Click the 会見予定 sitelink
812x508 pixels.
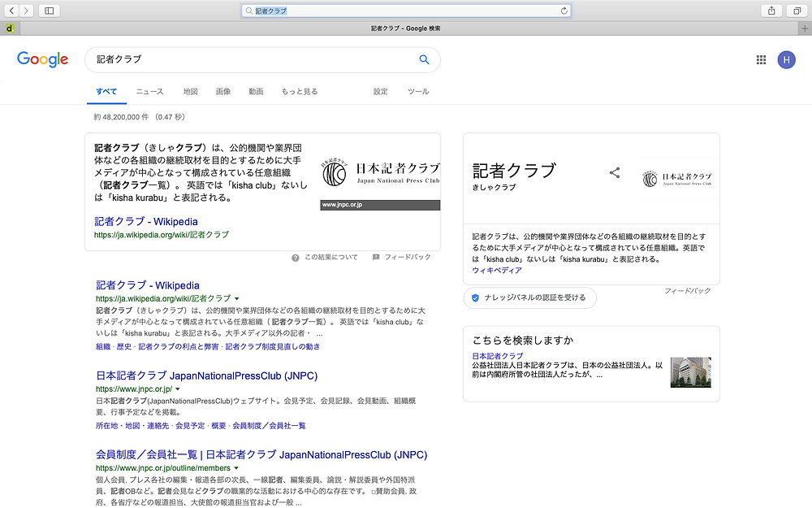pyautogui.click(x=190, y=426)
